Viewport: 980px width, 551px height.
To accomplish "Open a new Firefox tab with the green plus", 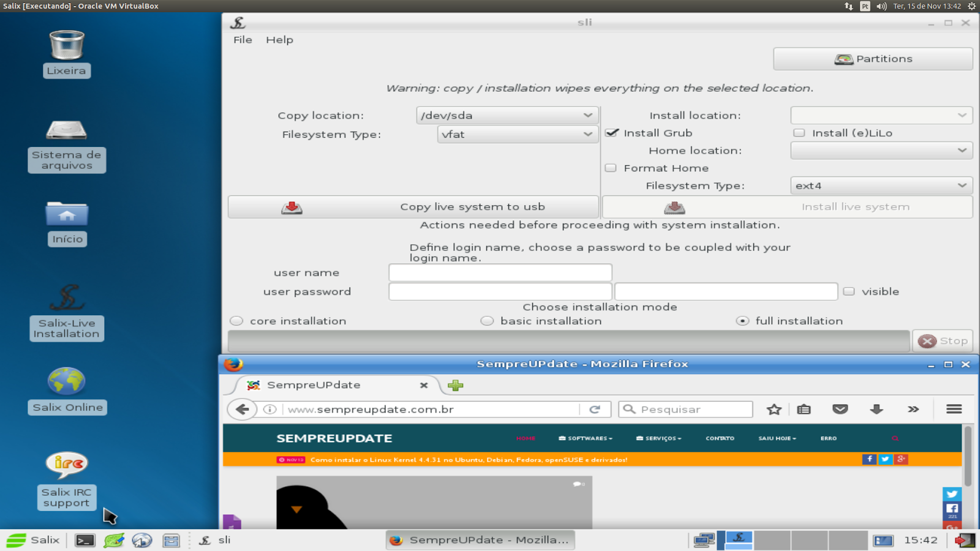I will pos(456,385).
